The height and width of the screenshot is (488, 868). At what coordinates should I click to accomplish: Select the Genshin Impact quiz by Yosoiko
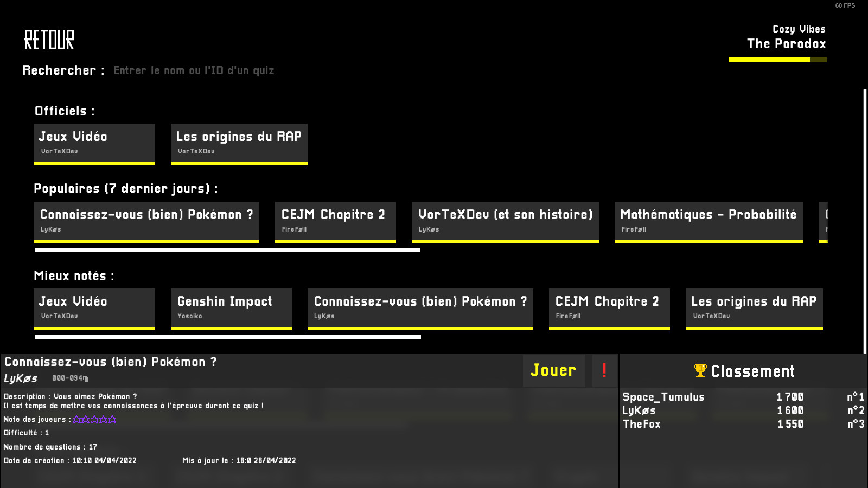pos(231,308)
